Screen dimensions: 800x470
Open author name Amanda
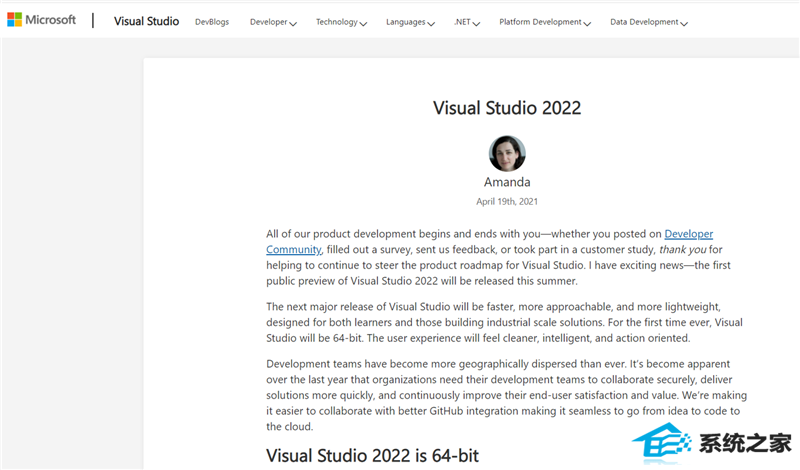click(507, 182)
